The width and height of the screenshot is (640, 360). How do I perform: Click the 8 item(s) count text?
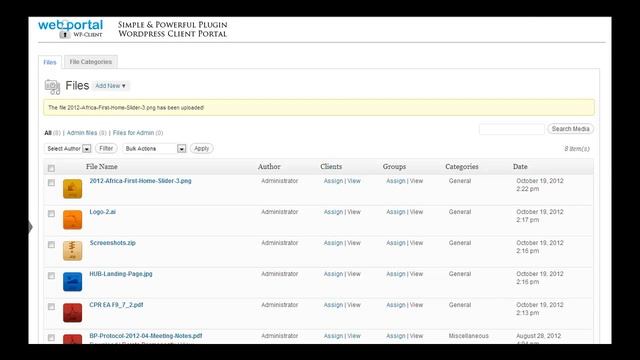coord(577,149)
